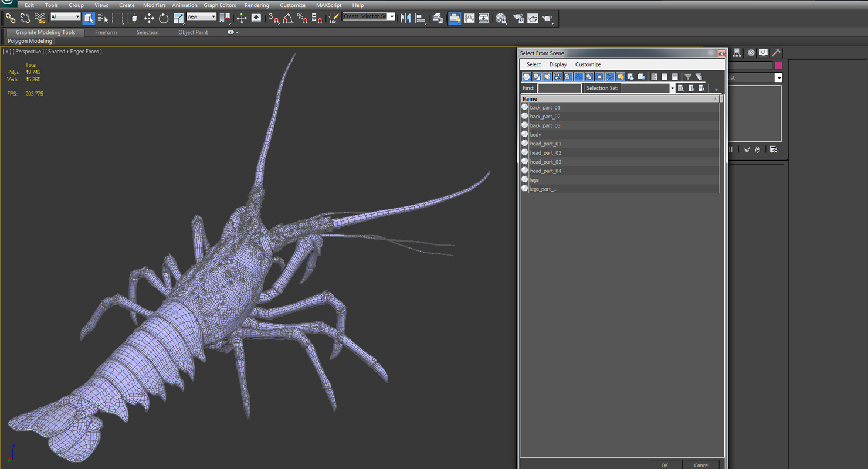The image size is (868, 469).
Task: Click the funnel filter icon in dialog
Action: (x=688, y=77)
